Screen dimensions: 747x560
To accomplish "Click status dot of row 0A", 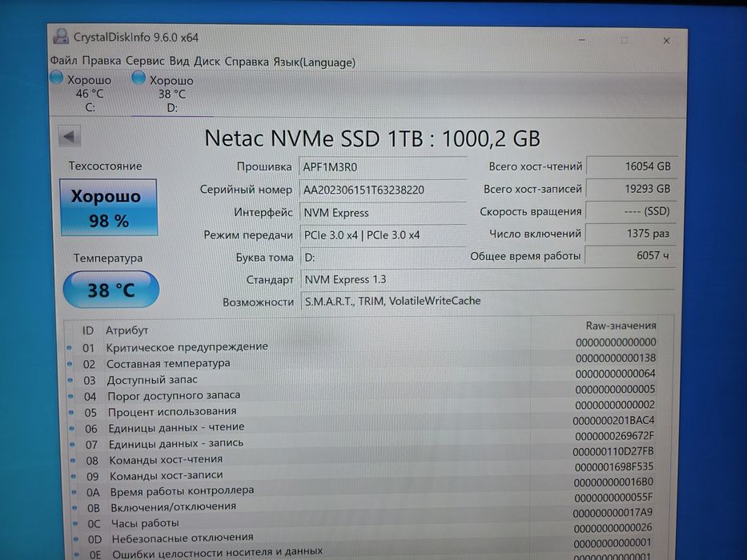I will pos(74,492).
